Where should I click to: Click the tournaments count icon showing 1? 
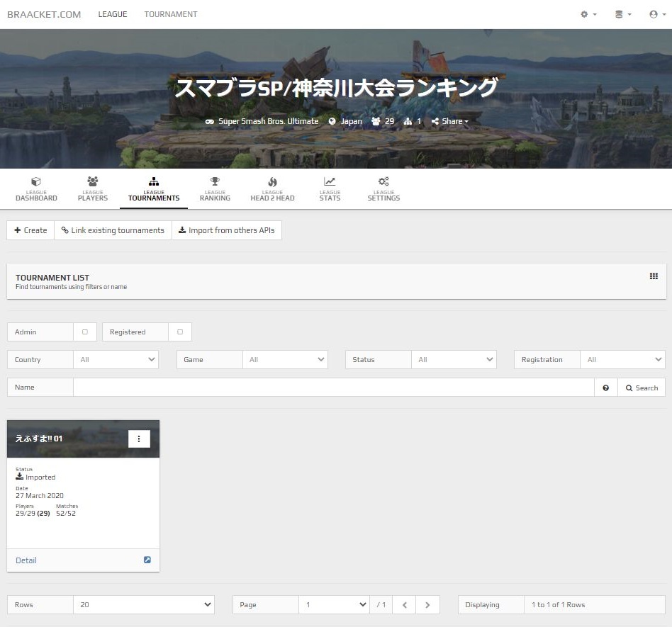408,121
